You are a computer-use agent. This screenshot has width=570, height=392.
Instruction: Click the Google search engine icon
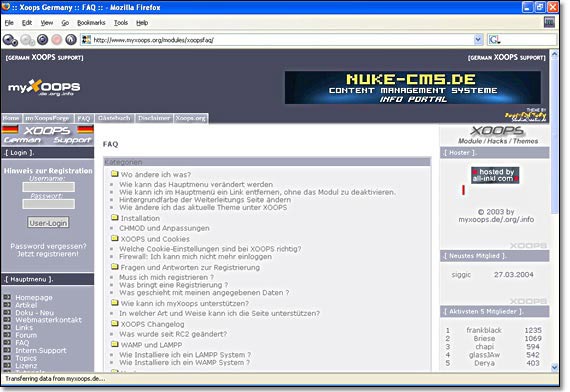pyautogui.click(x=494, y=40)
